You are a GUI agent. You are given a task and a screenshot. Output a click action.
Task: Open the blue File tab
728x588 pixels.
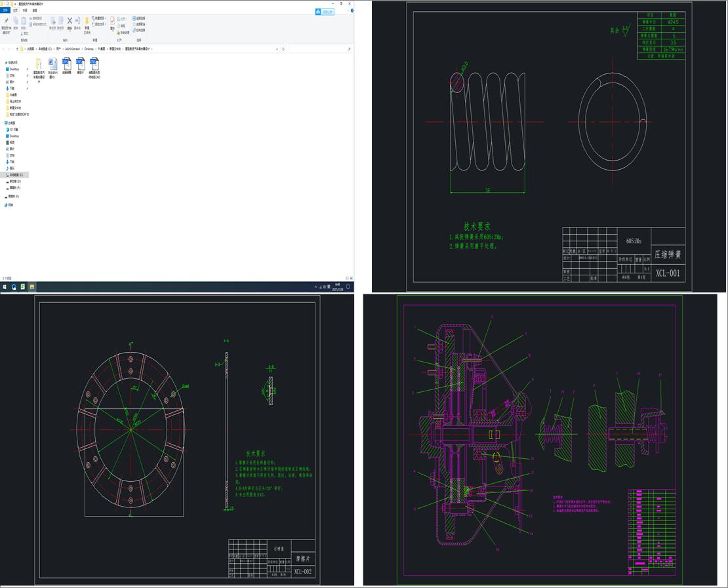(x=5, y=10)
